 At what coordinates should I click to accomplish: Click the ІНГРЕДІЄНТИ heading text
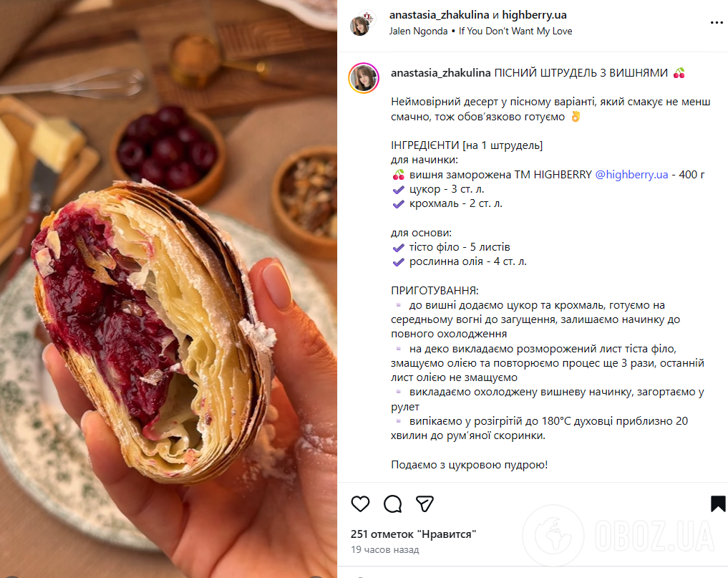coord(424,145)
